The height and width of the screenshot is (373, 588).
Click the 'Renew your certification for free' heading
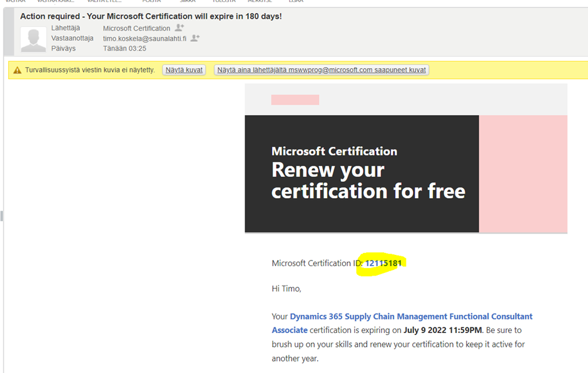[368, 181]
